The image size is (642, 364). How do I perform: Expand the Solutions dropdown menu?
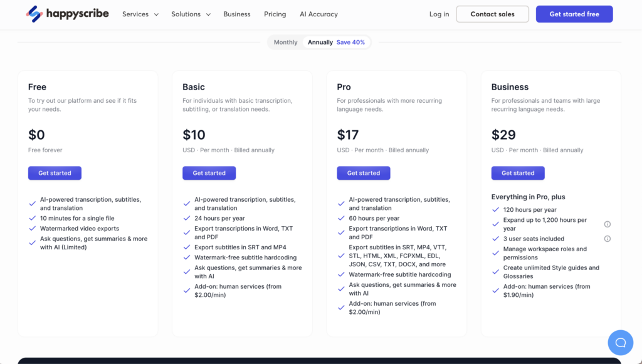[191, 14]
